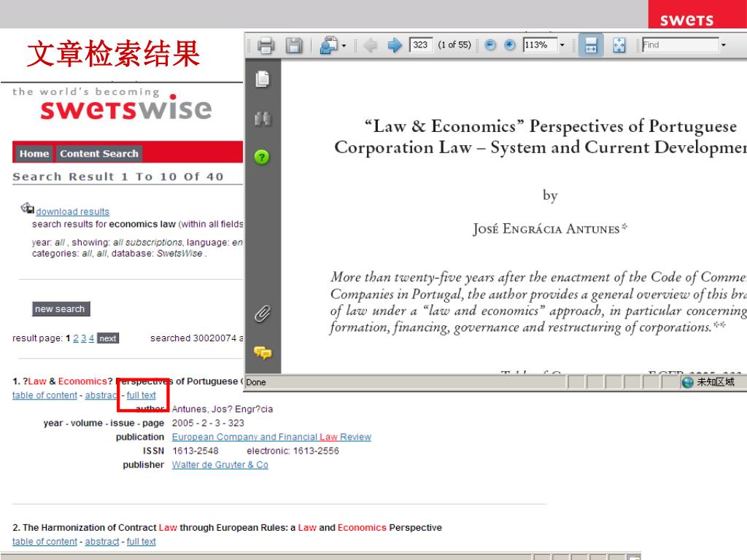Open the Pages panel icon in PDF sidebar
Viewport: 747px width, 560px height.
coord(263,79)
